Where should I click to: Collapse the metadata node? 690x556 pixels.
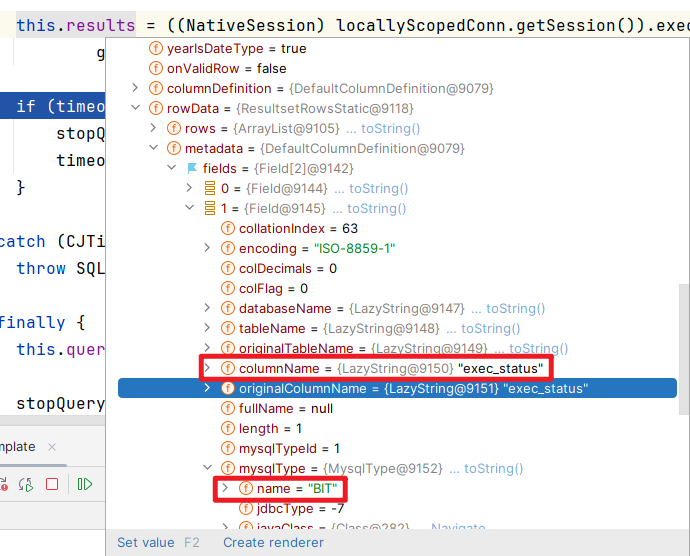154,148
